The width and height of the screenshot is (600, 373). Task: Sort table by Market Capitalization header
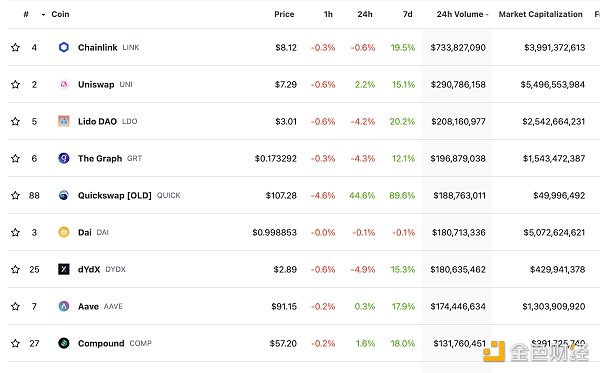click(540, 14)
